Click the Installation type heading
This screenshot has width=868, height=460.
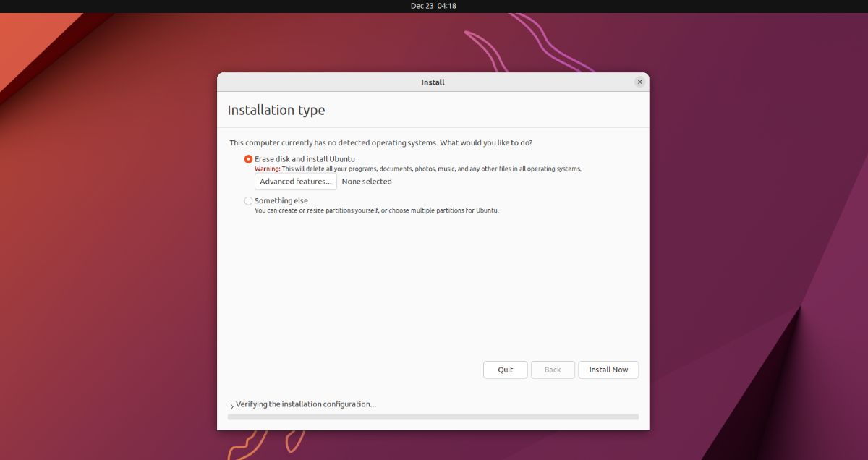pos(276,110)
